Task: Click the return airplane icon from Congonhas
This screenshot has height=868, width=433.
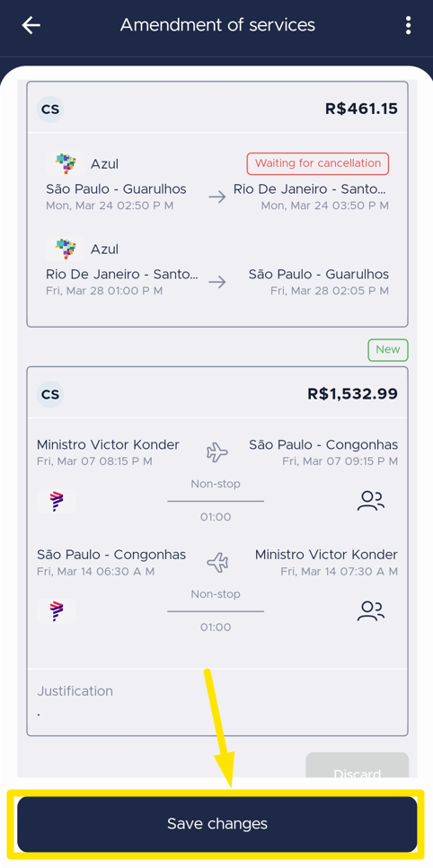Action: tap(217, 563)
